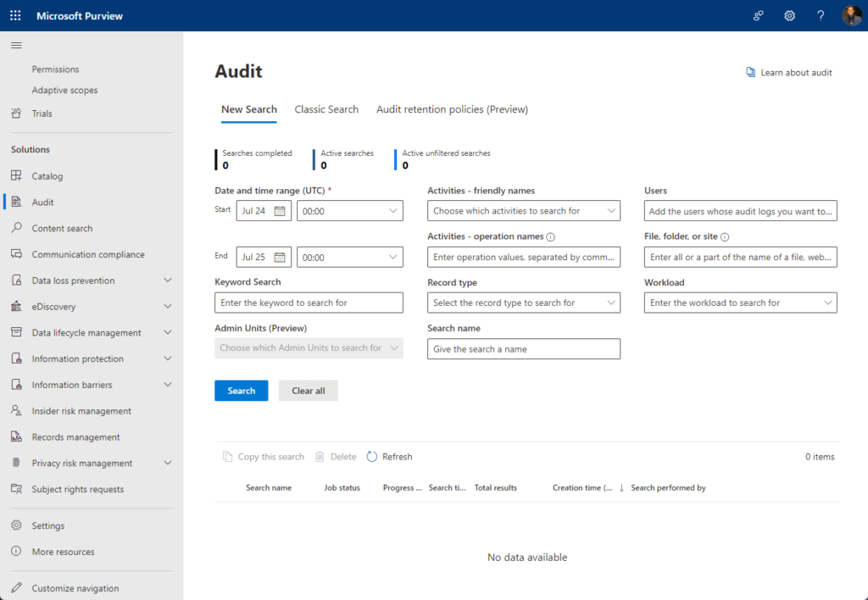Click the Customize navigation pencil icon
This screenshot has width=868, height=600.
coord(16,588)
